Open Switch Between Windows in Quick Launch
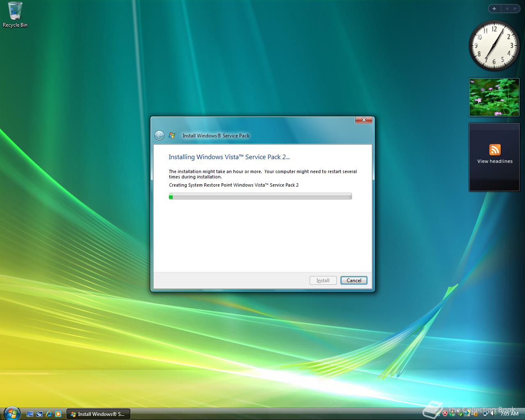The width and height of the screenshot is (525, 420). click(x=39, y=414)
